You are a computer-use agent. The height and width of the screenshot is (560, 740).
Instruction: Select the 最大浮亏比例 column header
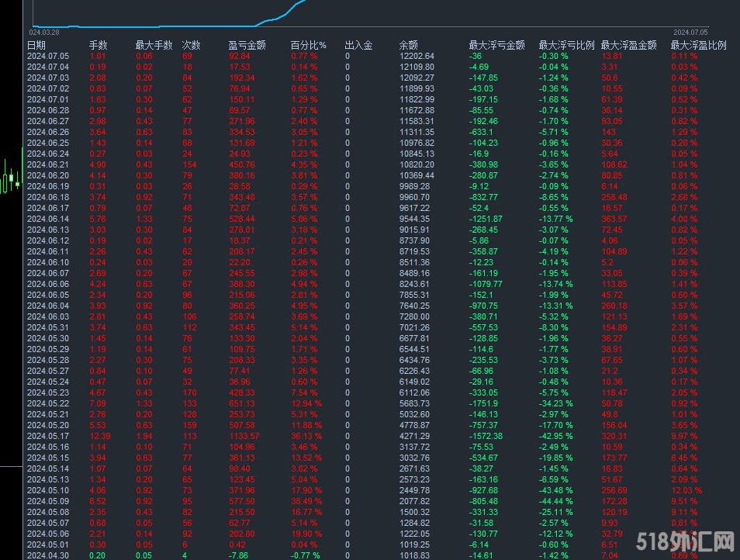(x=566, y=45)
